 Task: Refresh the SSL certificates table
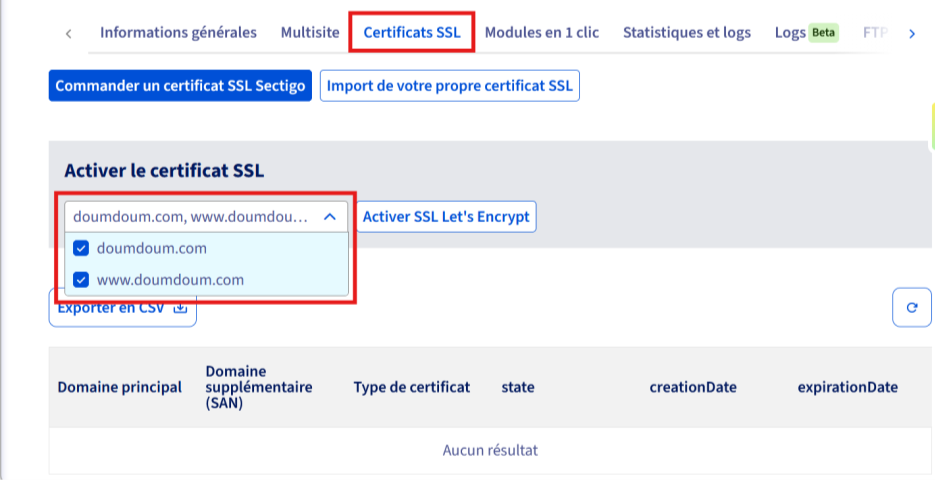911,308
